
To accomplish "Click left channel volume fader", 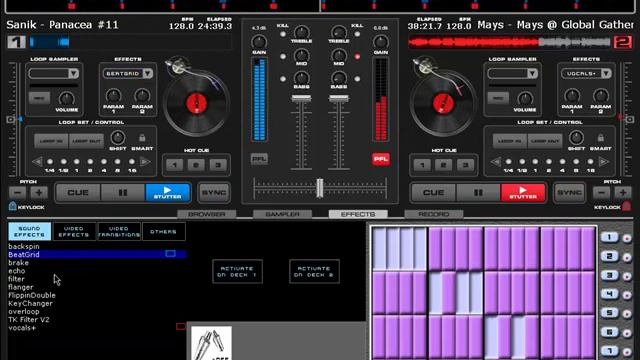I will [x=301, y=98].
